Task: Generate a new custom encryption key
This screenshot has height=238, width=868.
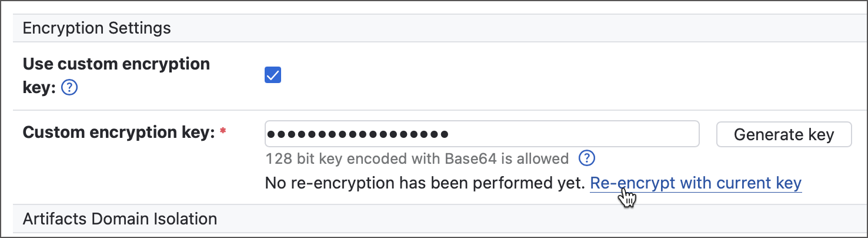Action: pos(783,134)
